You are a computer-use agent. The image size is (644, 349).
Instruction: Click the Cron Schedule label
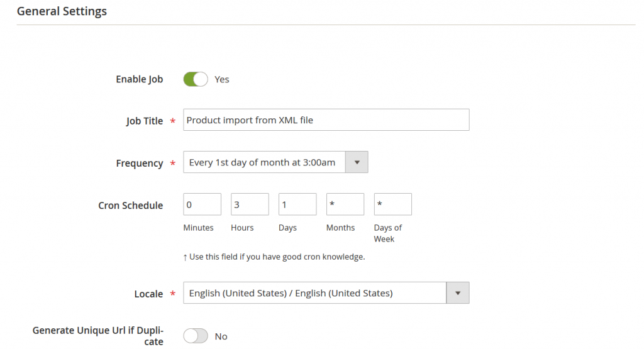tap(130, 206)
